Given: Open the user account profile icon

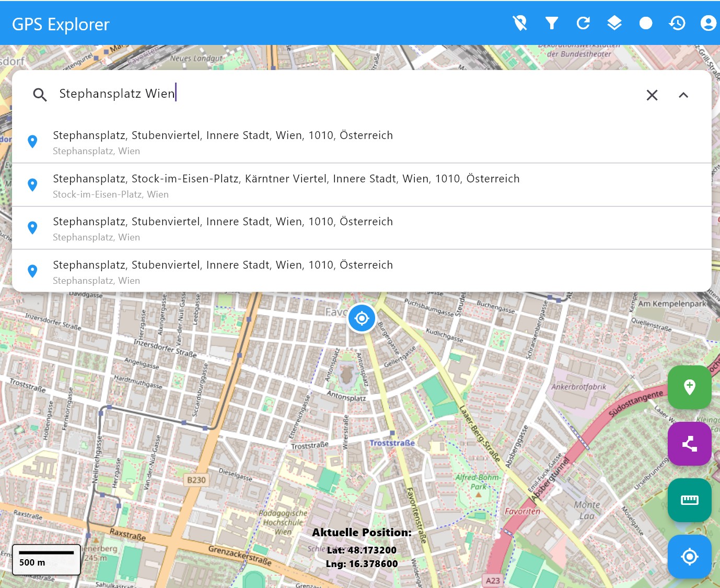Looking at the screenshot, I should [x=708, y=23].
